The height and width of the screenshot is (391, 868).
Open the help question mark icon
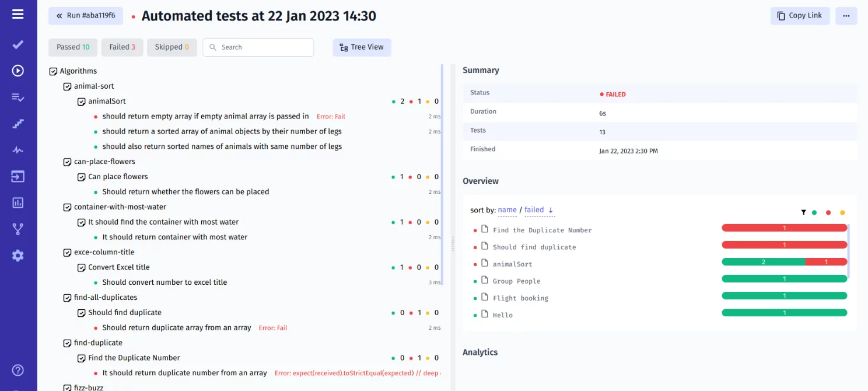[17, 370]
